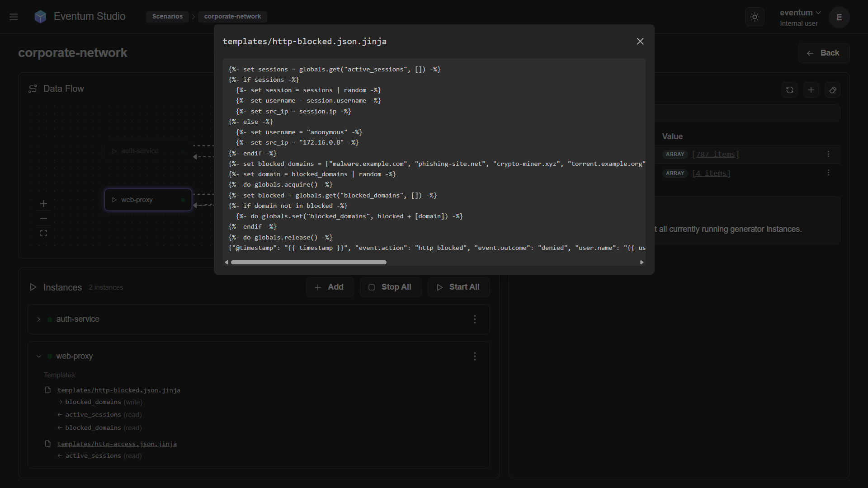Click the horizontal scrollbar in code viewer

309,263
